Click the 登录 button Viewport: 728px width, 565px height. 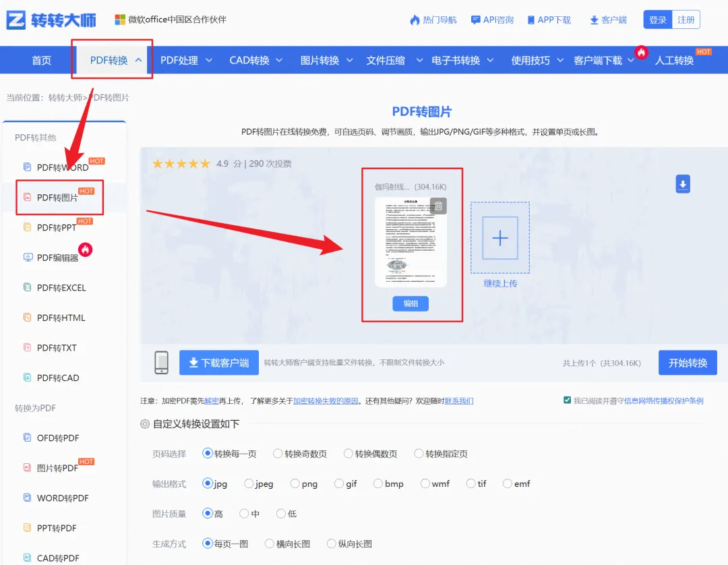(x=657, y=20)
